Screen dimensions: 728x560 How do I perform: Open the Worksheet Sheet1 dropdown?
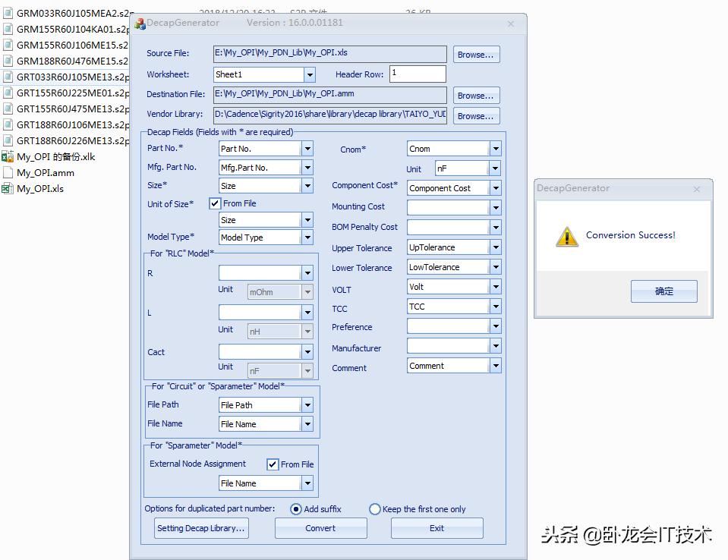point(310,74)
